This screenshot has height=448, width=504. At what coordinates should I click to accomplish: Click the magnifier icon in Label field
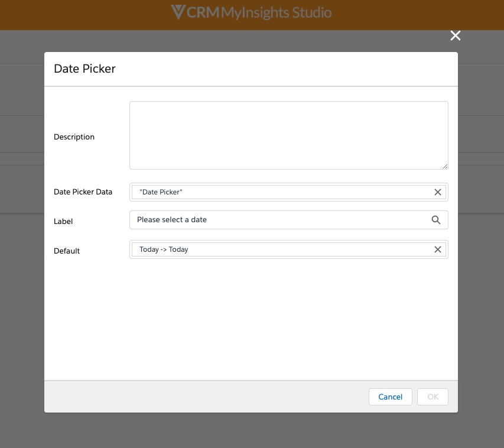coord(436,220)
